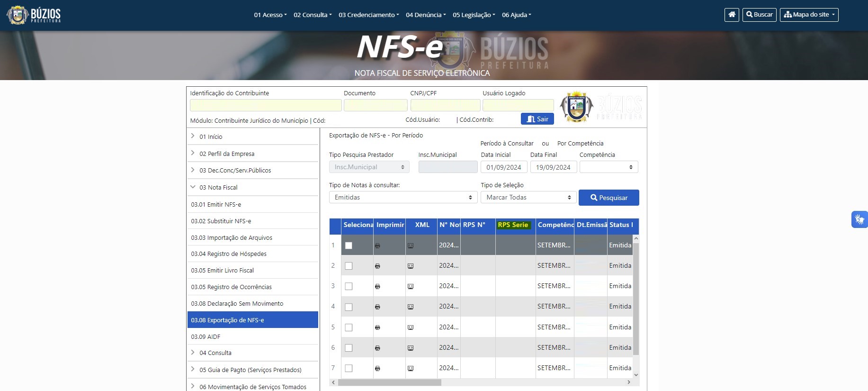Go to 03.01 Emitir NFS-e
This screenshot has height=391, width=868.
[x=253, y=204]
